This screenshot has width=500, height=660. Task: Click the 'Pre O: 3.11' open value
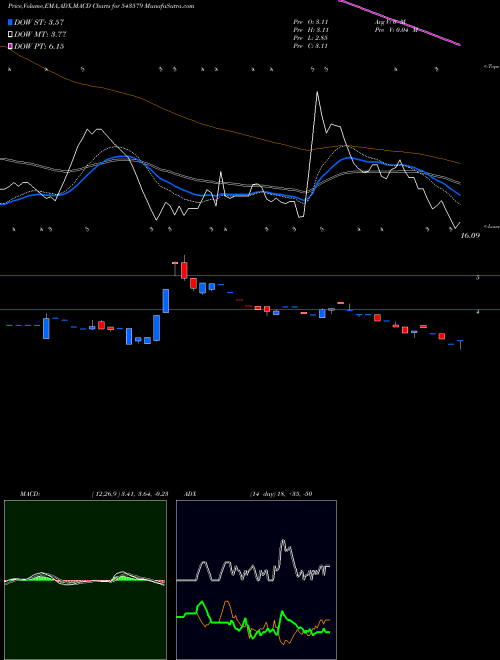tap(311, 22)
